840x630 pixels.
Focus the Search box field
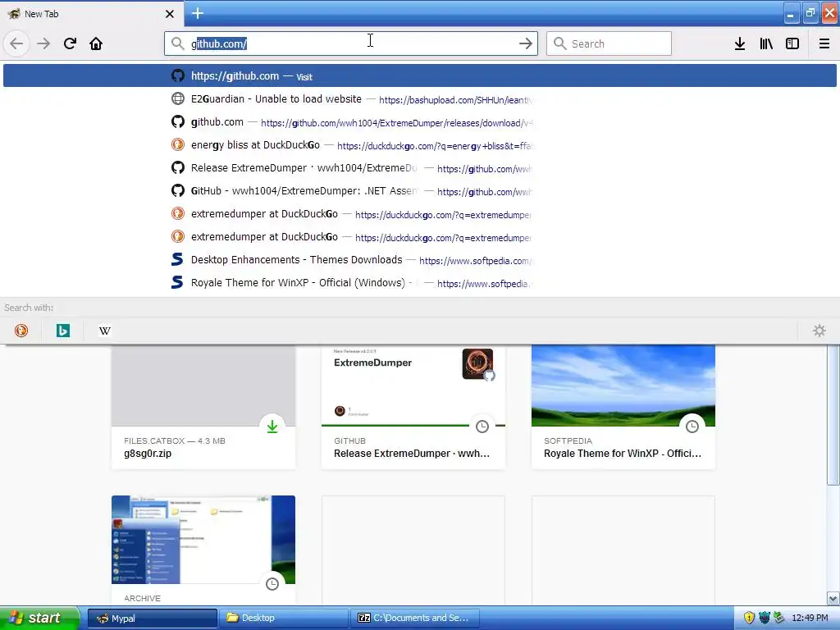tap(609, 43)
